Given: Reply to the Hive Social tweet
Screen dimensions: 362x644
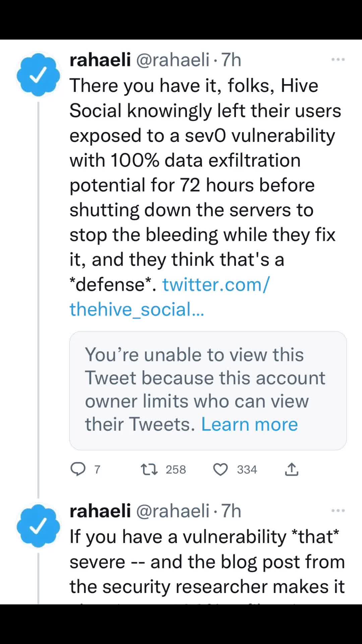Looking at the screenshot, I should click(78, 469).
